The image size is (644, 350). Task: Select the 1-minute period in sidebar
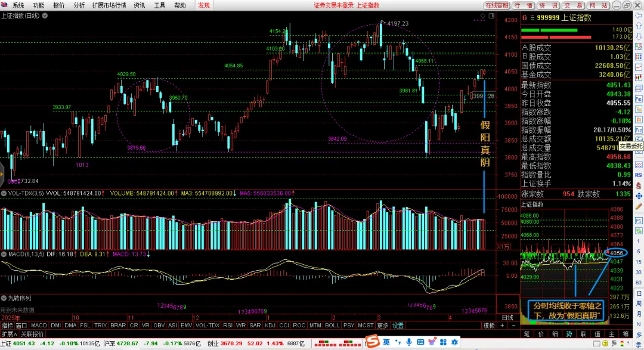639,241
